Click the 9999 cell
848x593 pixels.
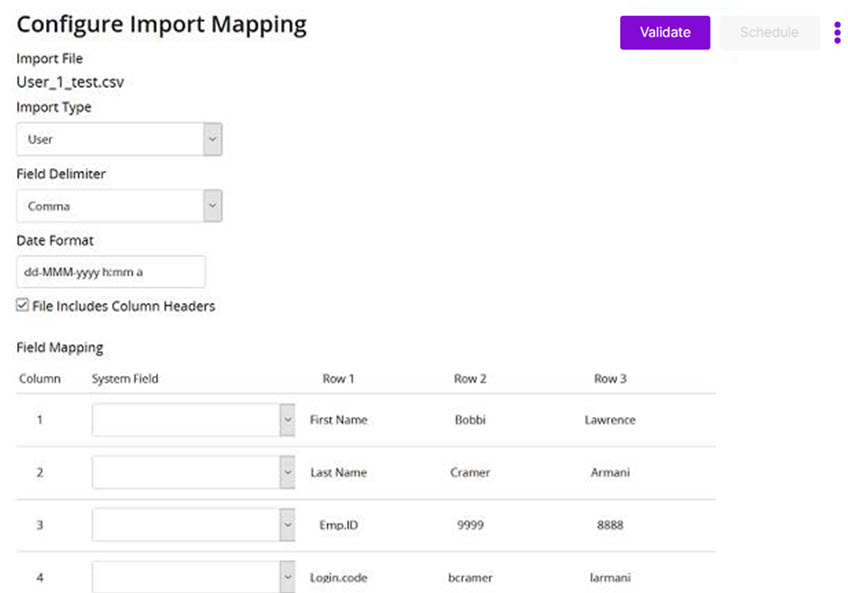click(x=470, y=525)
